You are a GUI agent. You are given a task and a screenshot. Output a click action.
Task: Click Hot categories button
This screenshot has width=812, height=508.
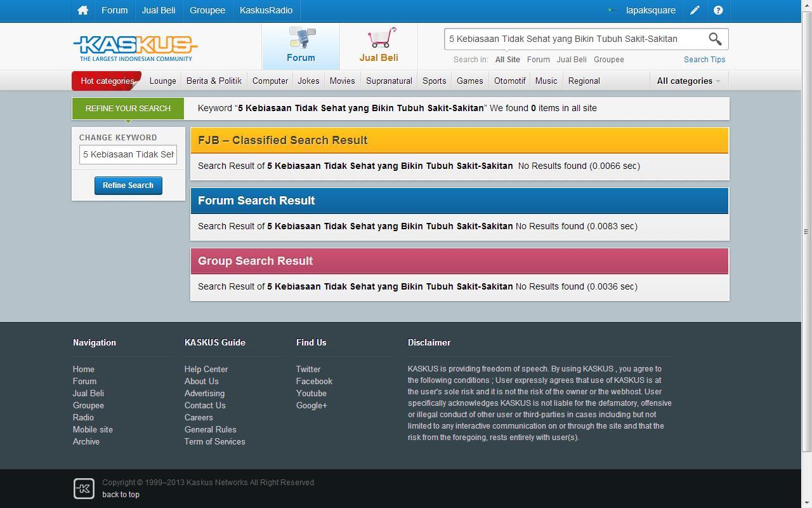107,81
